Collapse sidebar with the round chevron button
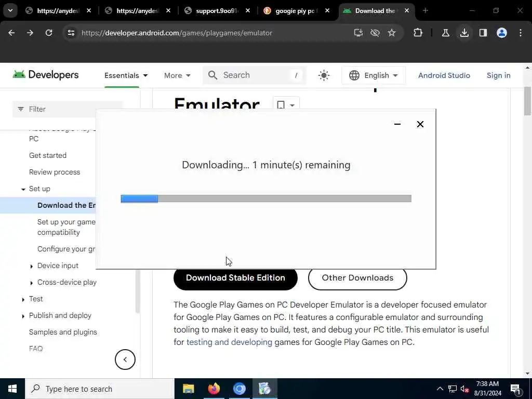Screen dimensions: 532x399 click(x=125, y=360)
